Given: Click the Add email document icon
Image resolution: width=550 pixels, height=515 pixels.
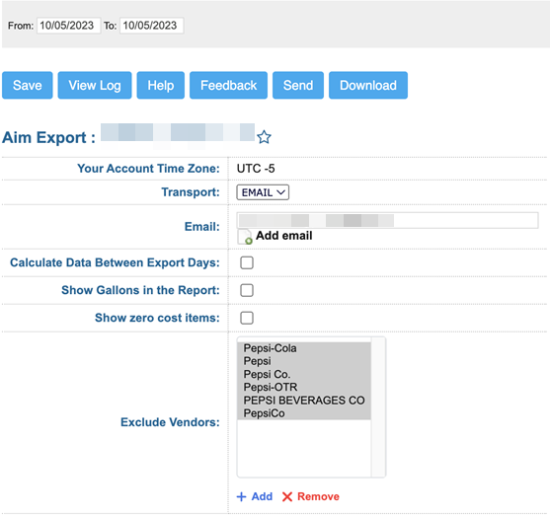Looking at the screenshot, I should point(245,237).
